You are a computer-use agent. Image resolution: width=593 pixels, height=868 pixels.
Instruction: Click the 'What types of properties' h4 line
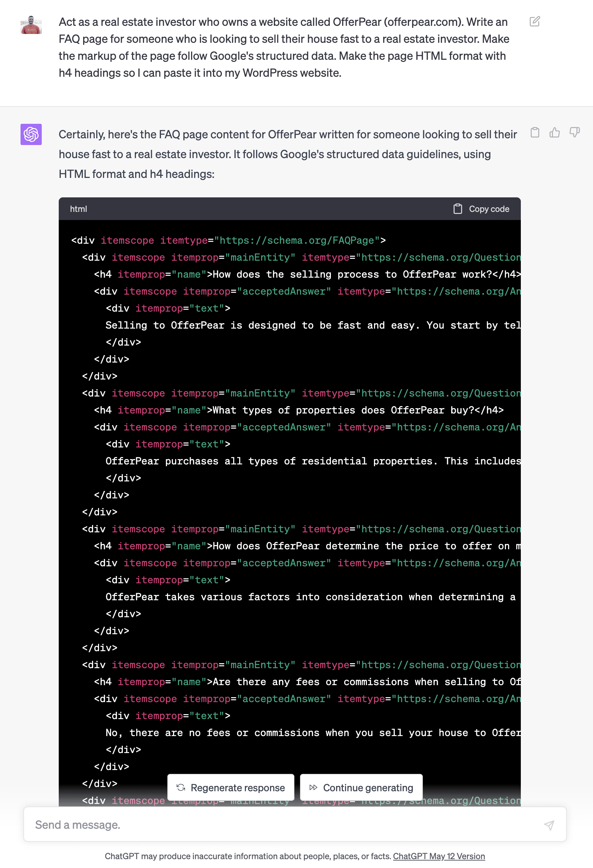pos(299,410)
